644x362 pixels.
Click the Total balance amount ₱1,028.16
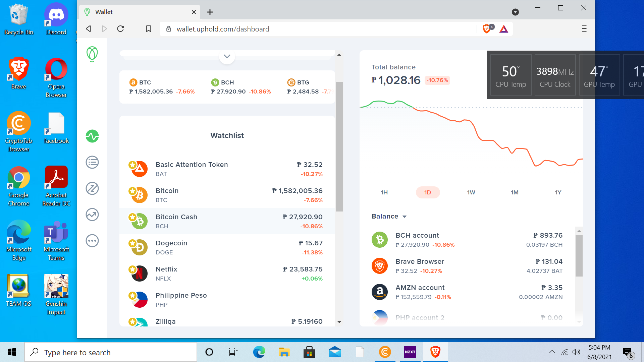coord(396,80)
